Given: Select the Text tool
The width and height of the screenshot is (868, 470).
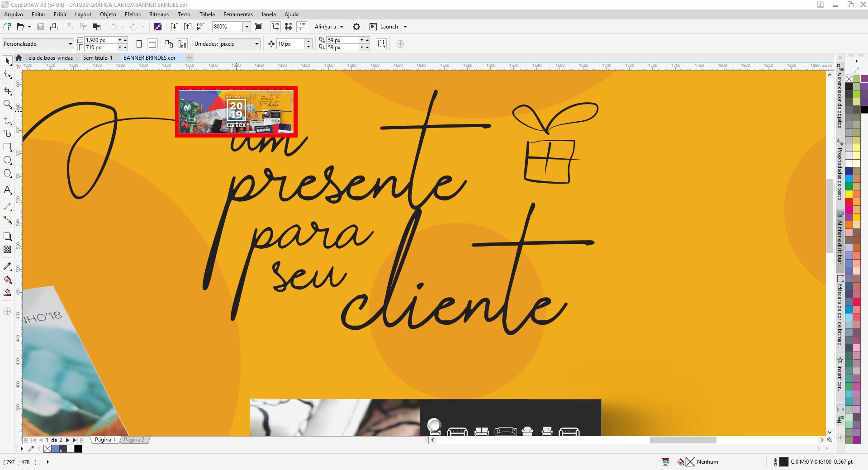Looking at the screenshot, I should (7, 190).
